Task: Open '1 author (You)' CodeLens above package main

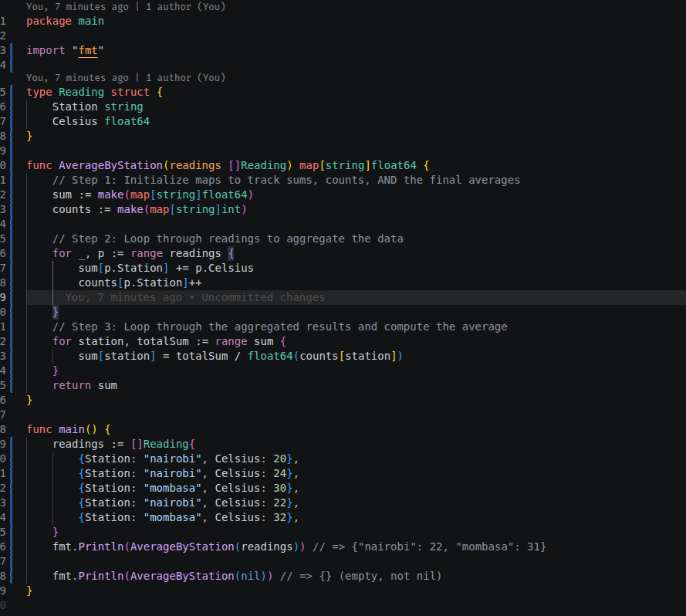Action: pyautogui.click(x=185, y=7)
